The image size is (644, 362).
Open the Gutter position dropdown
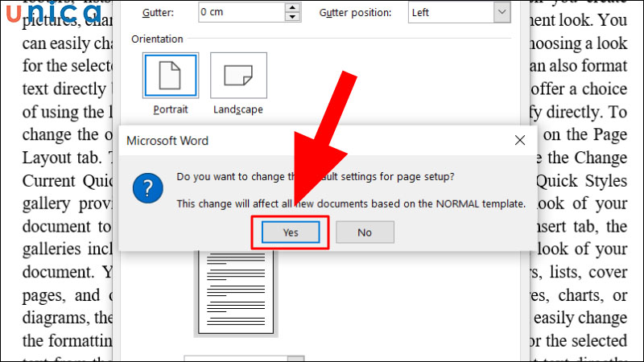502,12
